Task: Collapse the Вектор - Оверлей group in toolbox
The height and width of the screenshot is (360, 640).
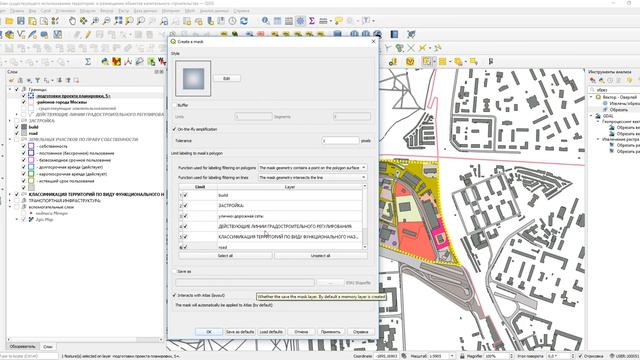Action: 591,97
